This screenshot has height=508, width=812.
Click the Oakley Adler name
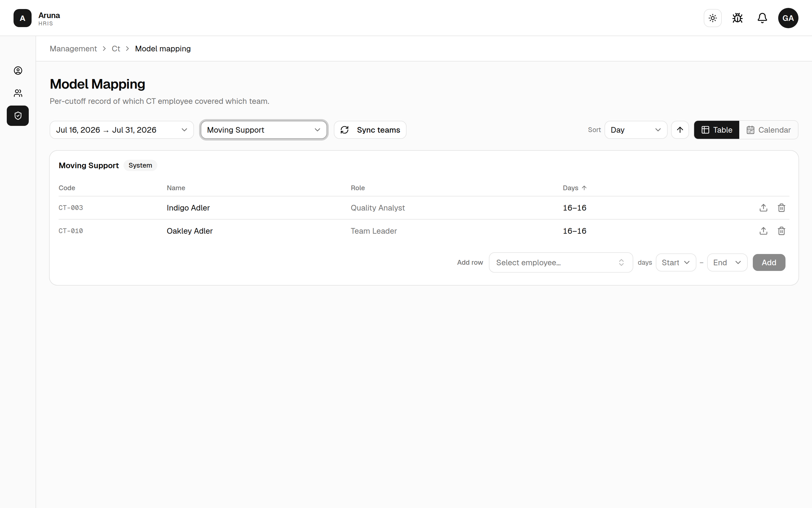[x=189, y=231]
